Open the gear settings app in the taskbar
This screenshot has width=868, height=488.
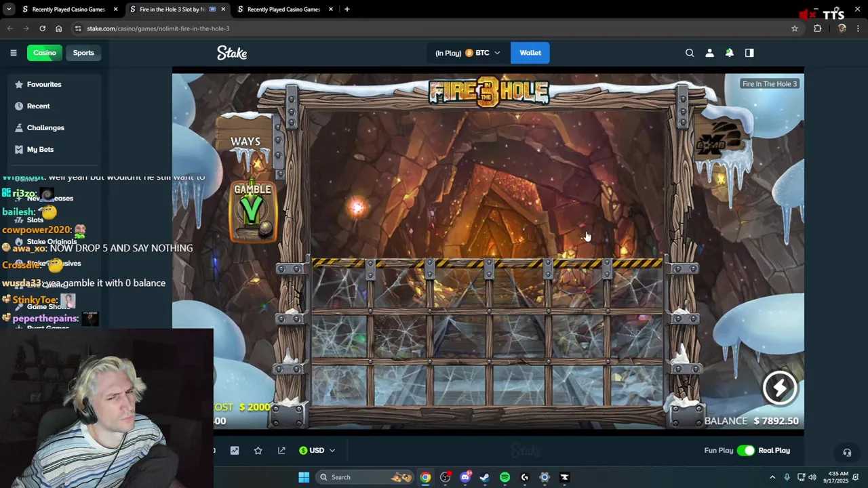coord(544,477)
